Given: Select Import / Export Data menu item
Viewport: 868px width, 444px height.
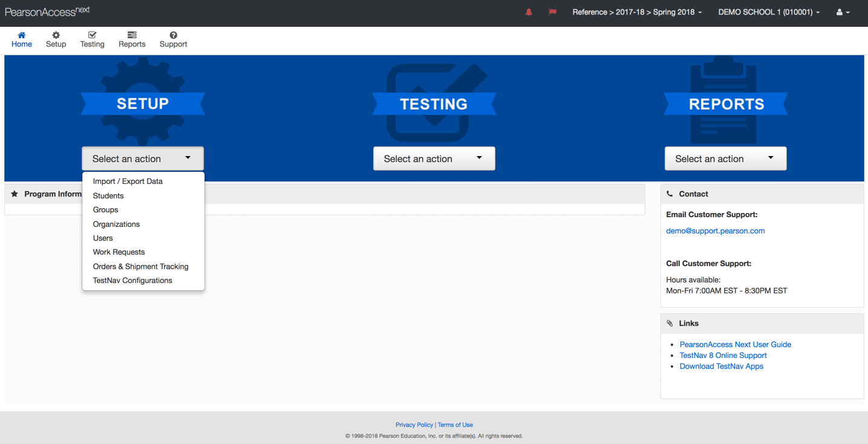Looking at the screenshot, I should coord(128,181).
